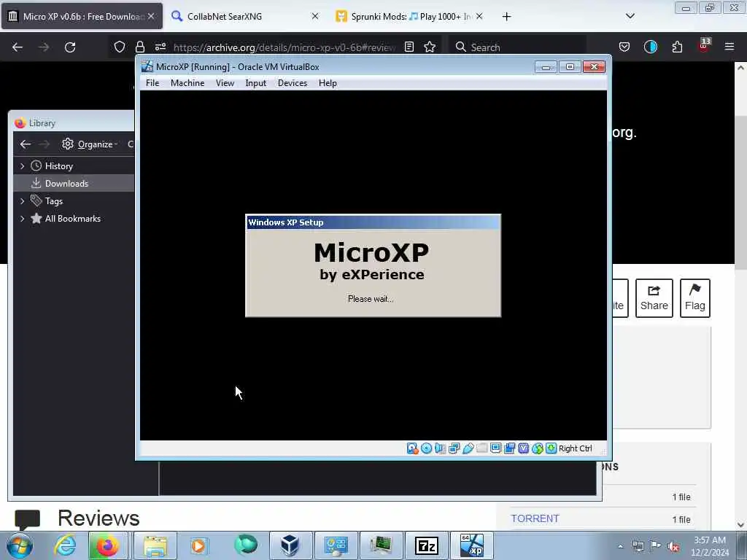Bookmark this page with the star icon
Screen dimensions: 747x560
tap(430, 47)
